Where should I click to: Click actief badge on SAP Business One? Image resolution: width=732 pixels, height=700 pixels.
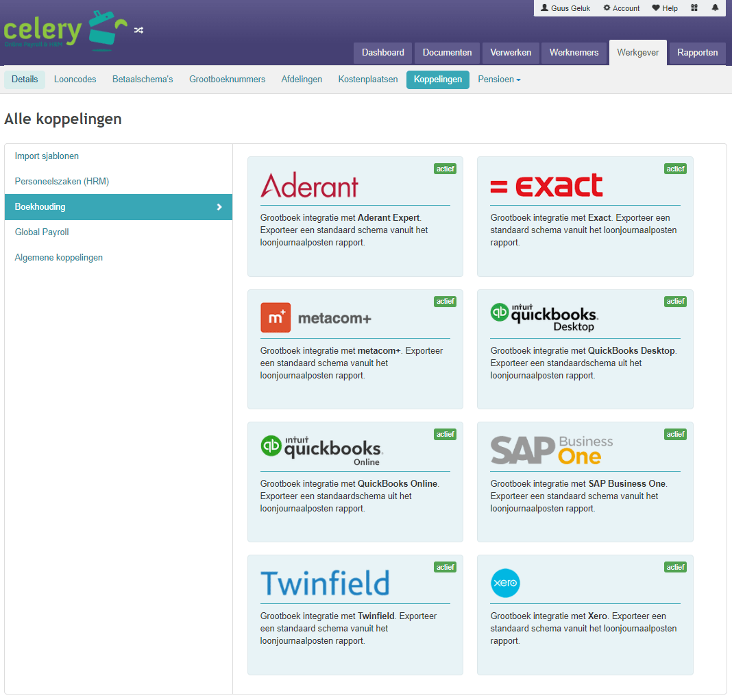[x=675, y=434]
